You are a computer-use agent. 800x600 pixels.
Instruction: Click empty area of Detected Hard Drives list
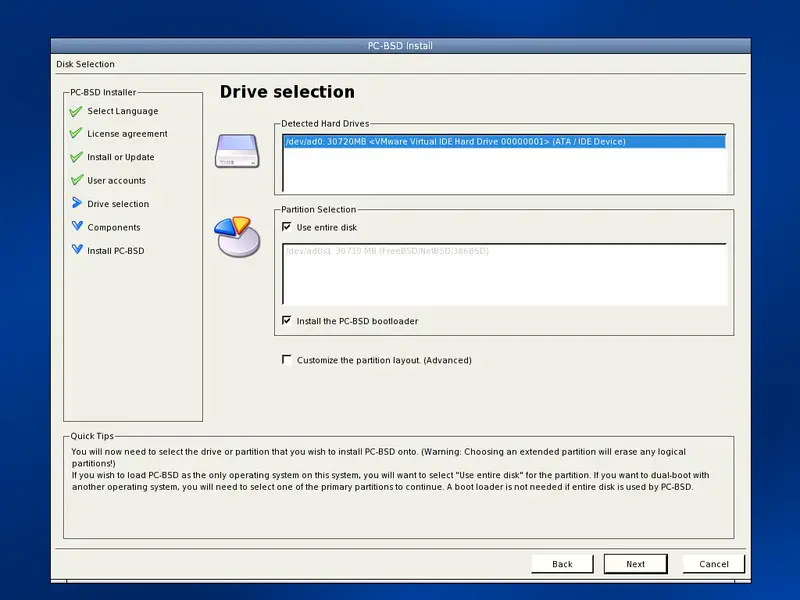pyautogui.click(x=504, y=170)
